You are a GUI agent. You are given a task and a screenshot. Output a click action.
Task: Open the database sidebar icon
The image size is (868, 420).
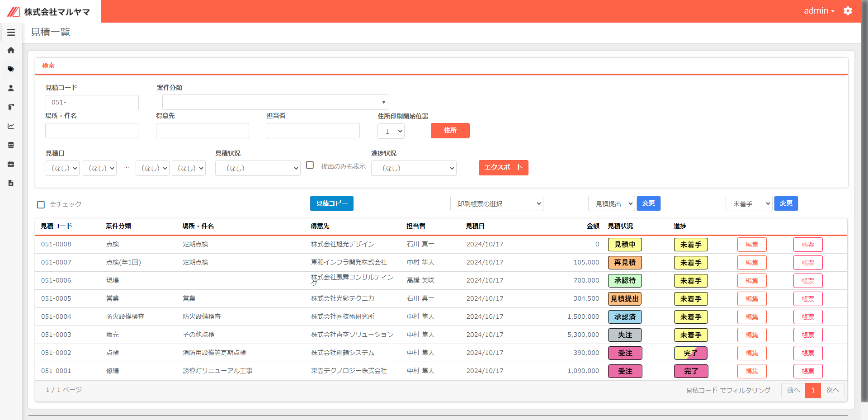coord(11,145)
